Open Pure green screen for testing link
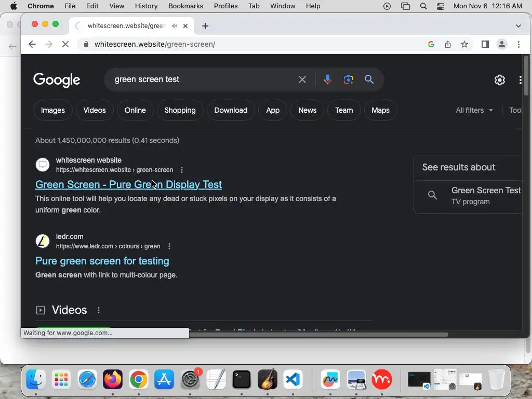 [102, 261]
